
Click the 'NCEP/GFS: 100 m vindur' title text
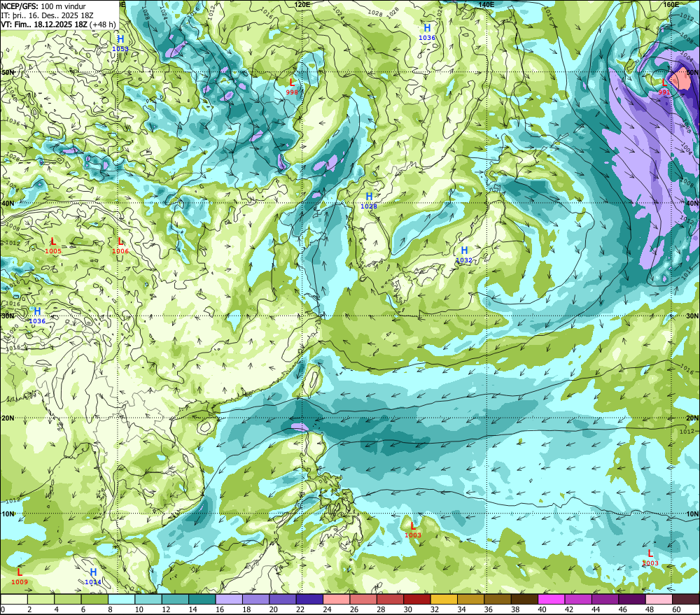pyautogui.click(x=43, y=6)
